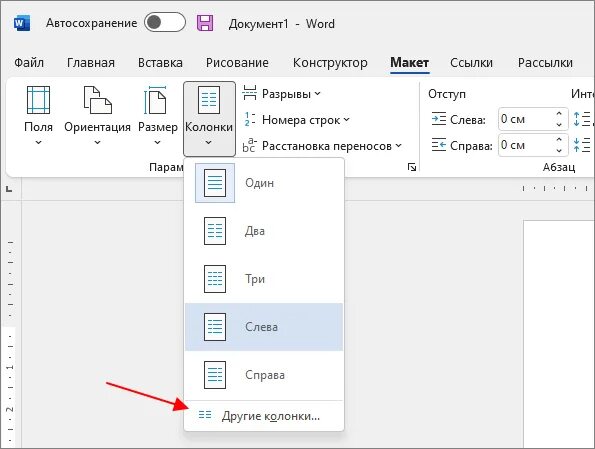Click the spacing before paragraph icon
Image resolution: width=595 pixels, height=449 pixels.
(x=582, y=119)
